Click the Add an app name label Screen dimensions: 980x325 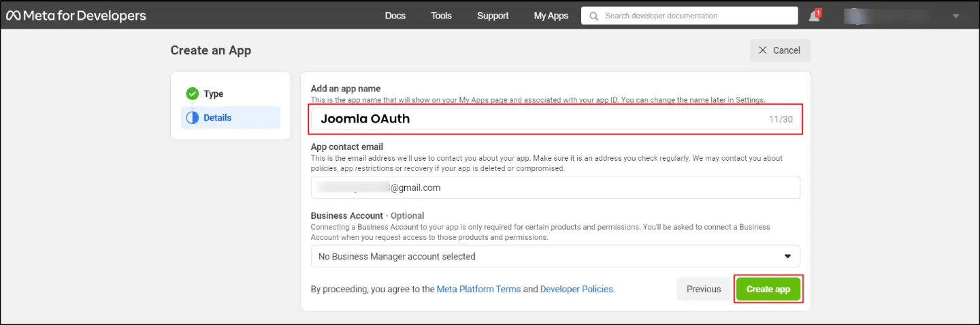coord(346,89)
